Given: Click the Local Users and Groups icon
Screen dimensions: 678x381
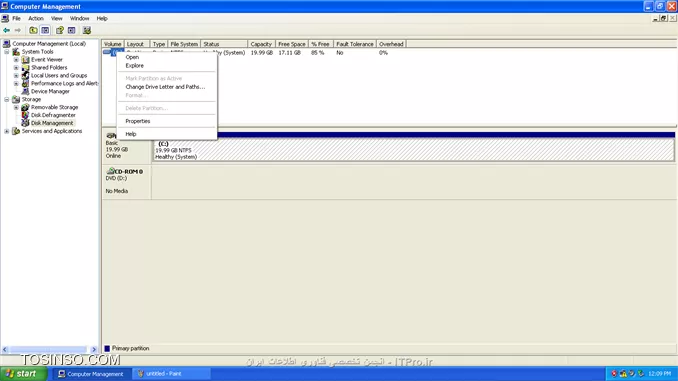Looking at the screenshot, I should click(x=26, y=75).
